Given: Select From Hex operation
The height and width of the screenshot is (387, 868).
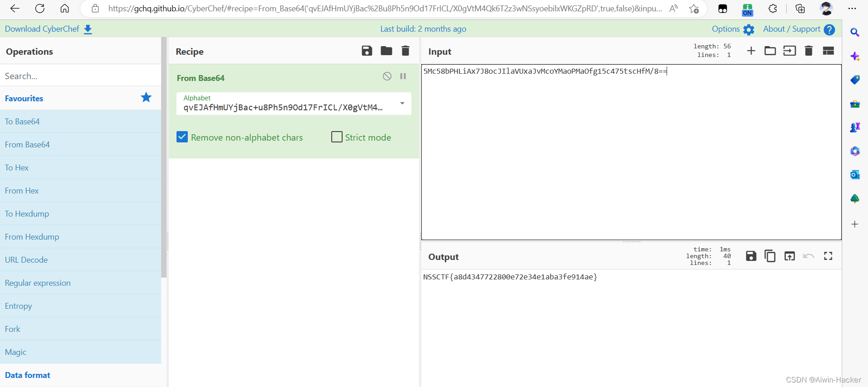Looking at the screenshot, I should click(x=81, y=190).
